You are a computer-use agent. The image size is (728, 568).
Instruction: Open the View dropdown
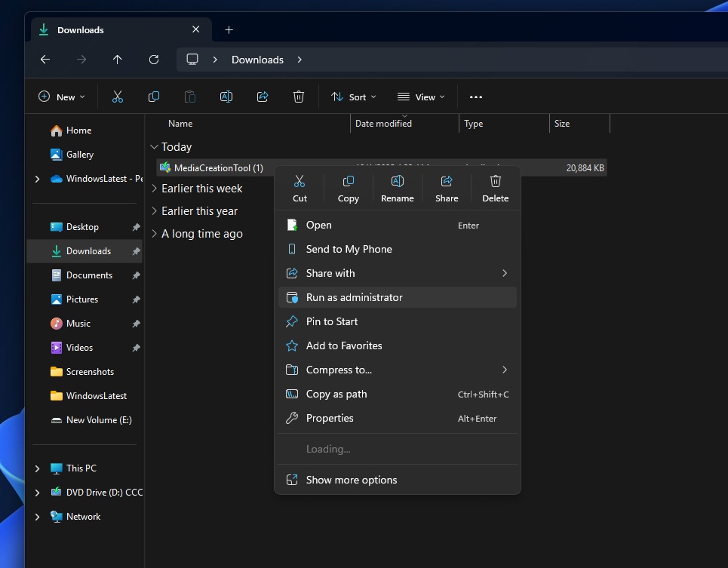421,97
